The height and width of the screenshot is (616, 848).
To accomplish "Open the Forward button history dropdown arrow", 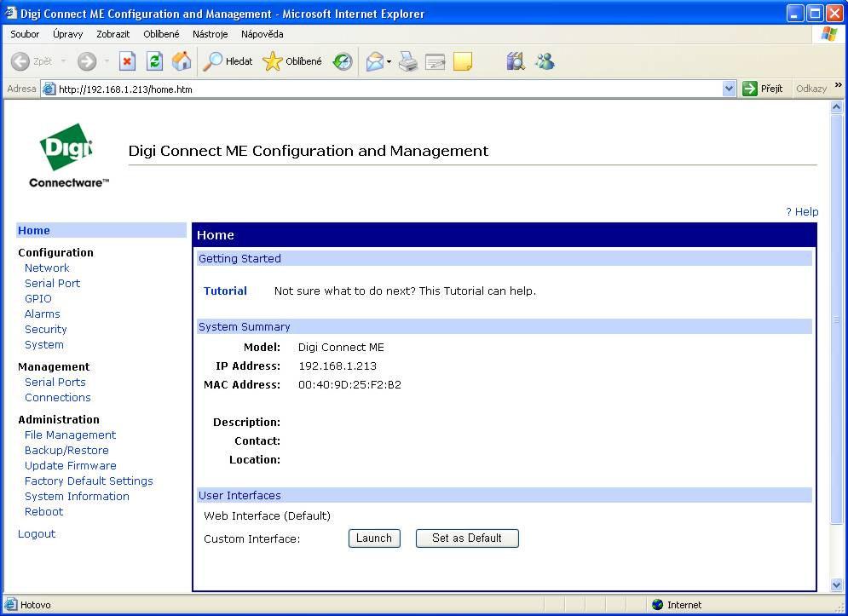I will coord(107,61).
